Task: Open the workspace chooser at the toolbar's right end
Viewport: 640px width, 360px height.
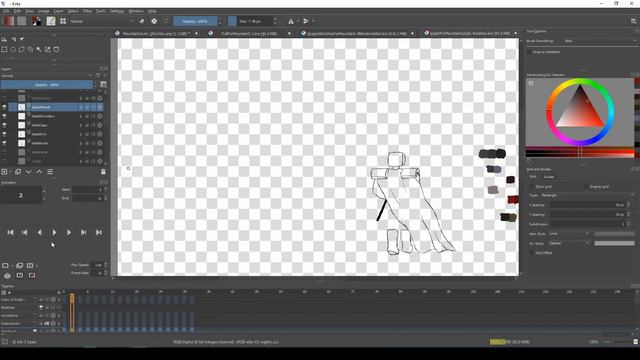Action: pos(633,21)
